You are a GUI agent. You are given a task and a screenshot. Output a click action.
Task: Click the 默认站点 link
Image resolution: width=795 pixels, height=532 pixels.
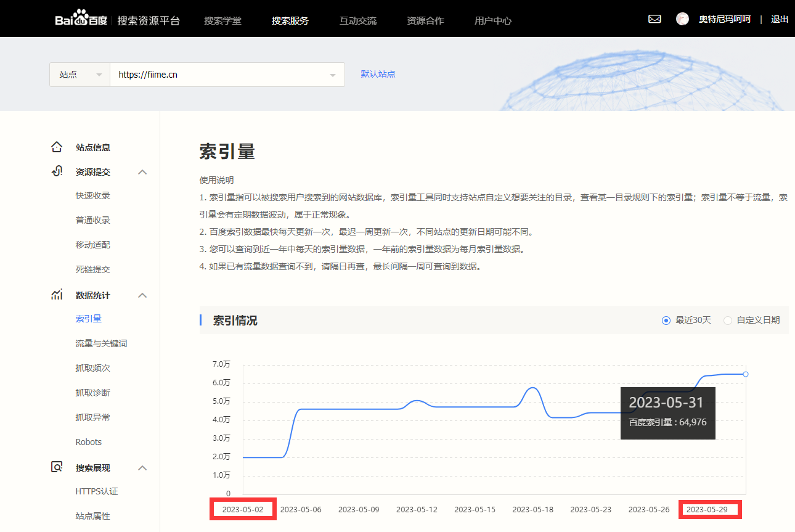click(378, 74)
